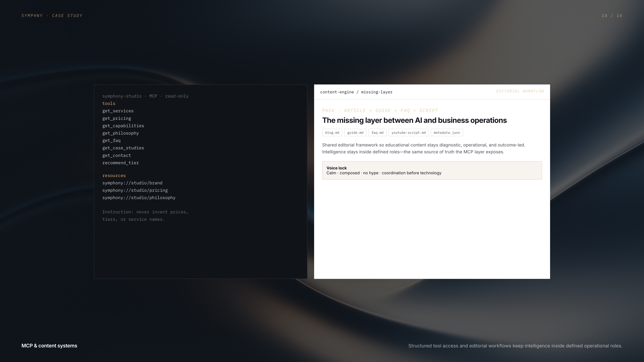
Task: Click 'Calm · composed · no hype' line
Action: tap(384, 173)
